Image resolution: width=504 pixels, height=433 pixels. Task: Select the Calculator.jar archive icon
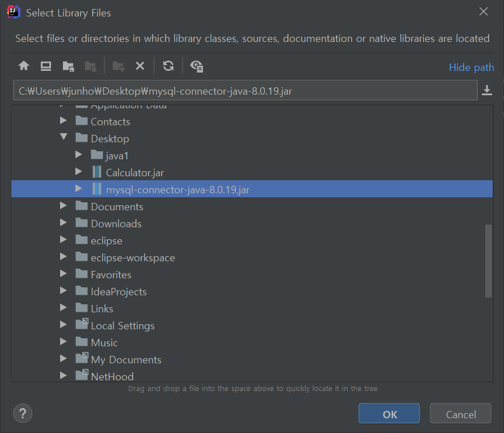pos(97,172)
